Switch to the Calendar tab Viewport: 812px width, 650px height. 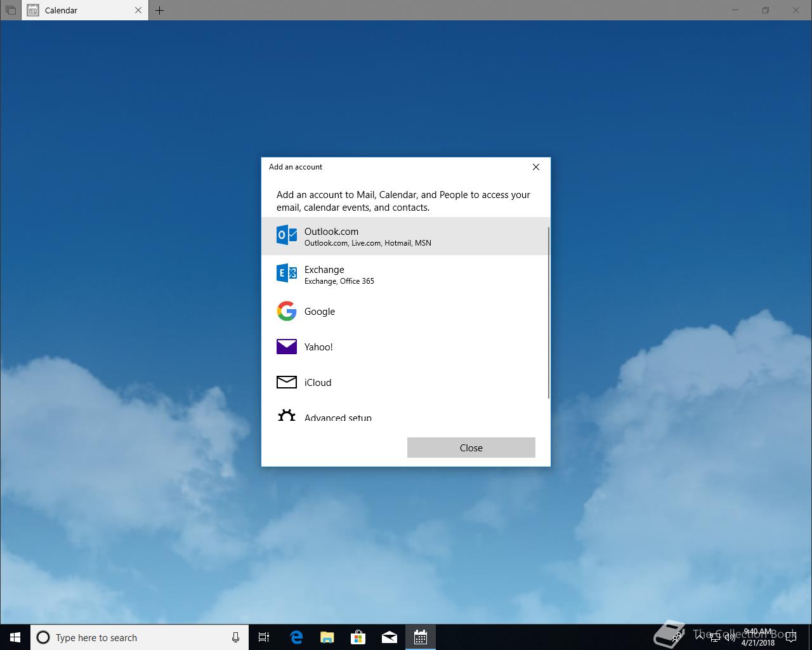click(x=85, y=10)
